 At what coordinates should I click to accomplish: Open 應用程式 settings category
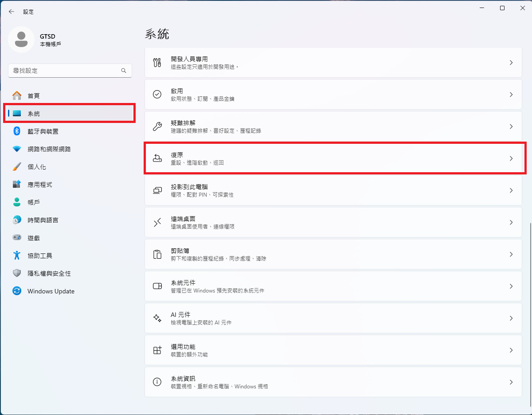click(70, 185)
